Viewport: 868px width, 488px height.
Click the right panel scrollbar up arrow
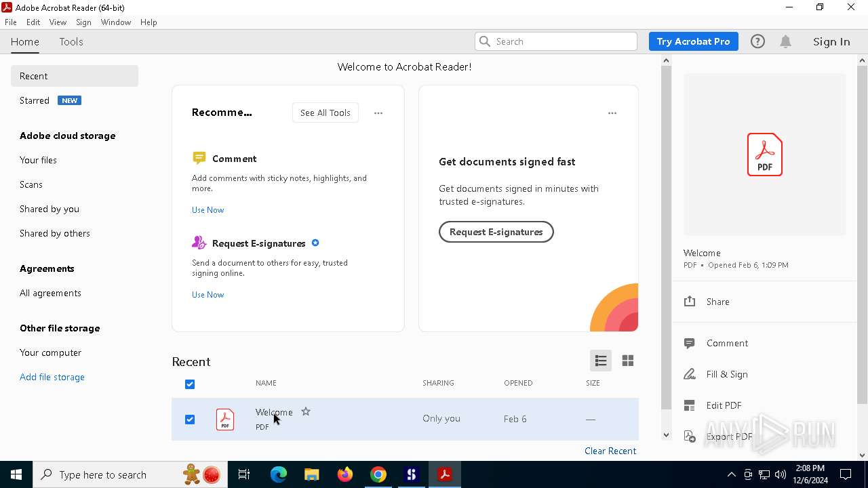point(862,60)
